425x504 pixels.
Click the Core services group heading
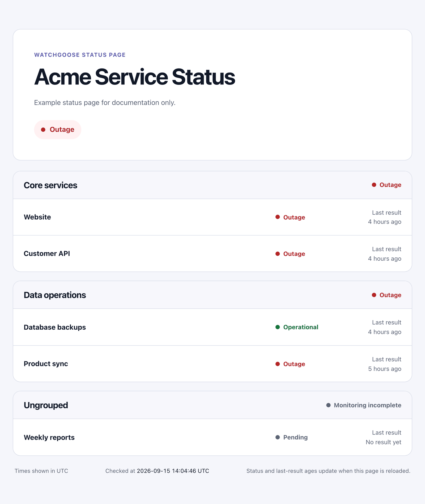50,185
